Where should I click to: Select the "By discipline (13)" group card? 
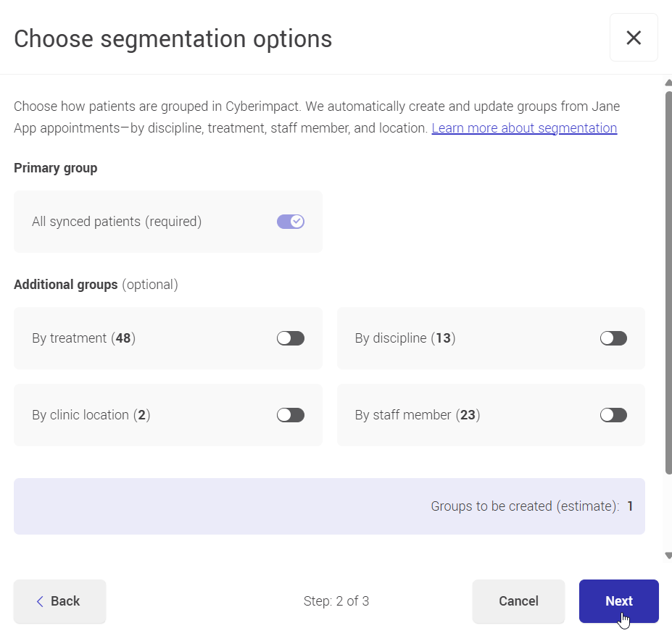click(491, 338)
